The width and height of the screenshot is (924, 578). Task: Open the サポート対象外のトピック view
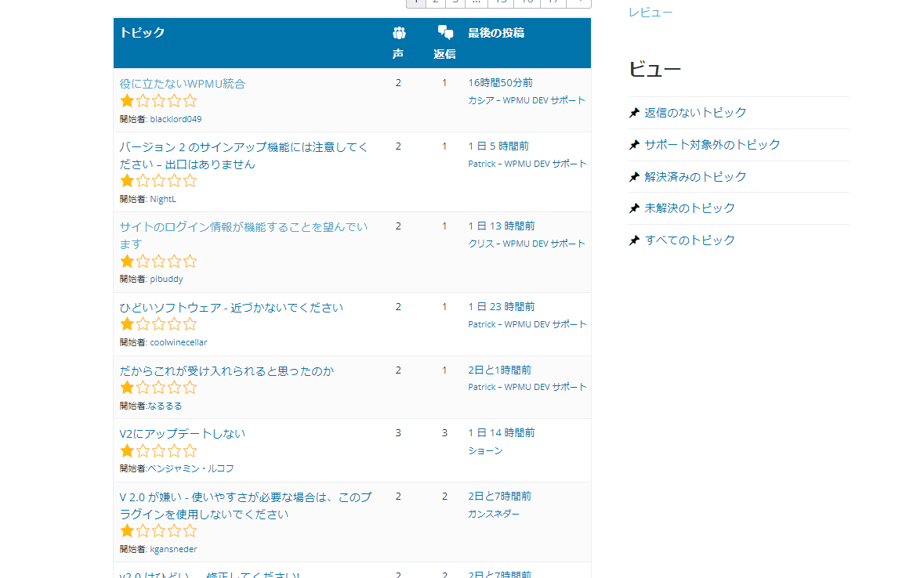pyautogui.click(x=712, y=145)
